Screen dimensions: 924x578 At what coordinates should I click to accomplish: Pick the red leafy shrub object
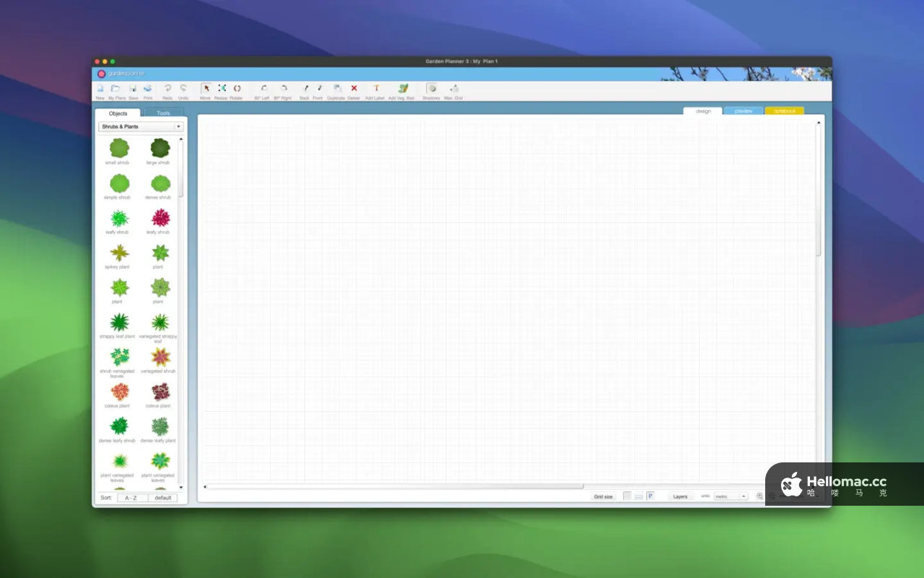160,218
